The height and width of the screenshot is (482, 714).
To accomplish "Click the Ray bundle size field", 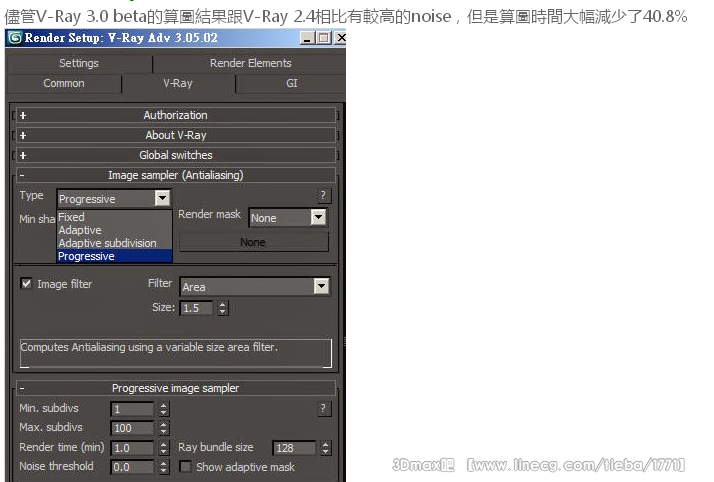I will 294,448.
